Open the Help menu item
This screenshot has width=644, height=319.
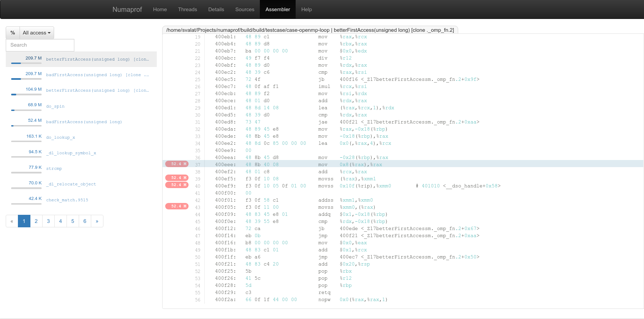click(x=306, y=9)
